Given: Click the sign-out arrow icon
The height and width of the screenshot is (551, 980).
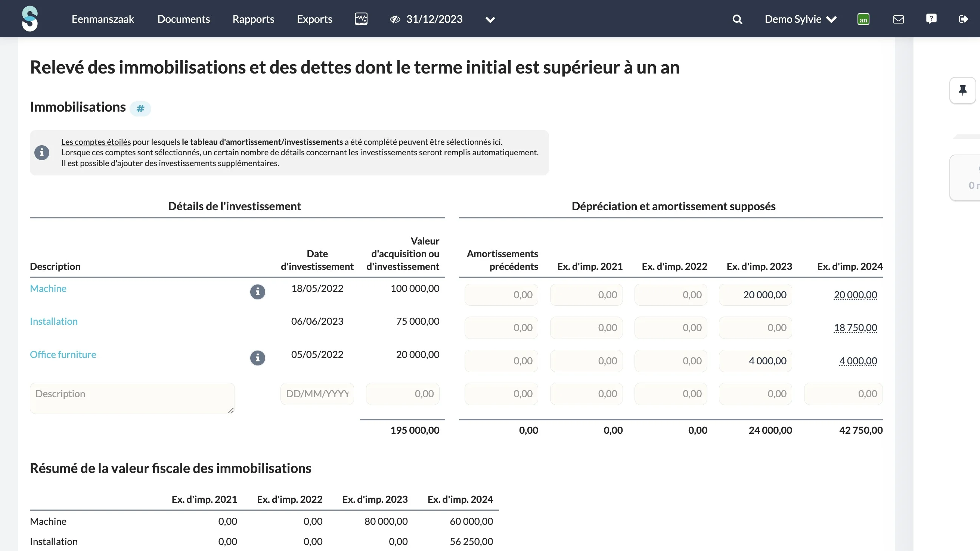Looking at the screenshot, I should (963, 19).
